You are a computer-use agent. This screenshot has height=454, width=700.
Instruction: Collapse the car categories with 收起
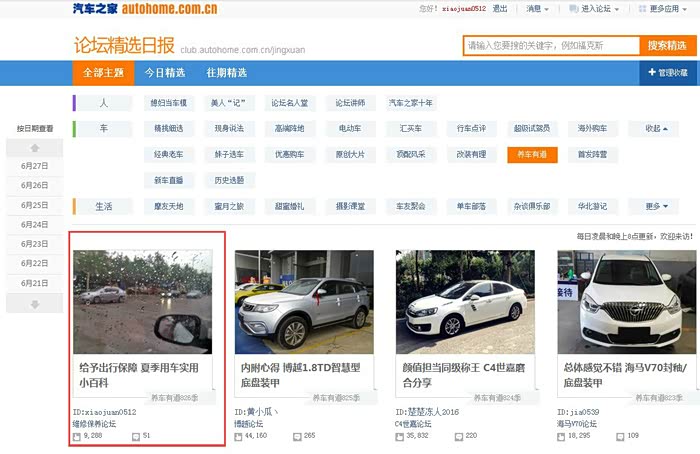657,129
